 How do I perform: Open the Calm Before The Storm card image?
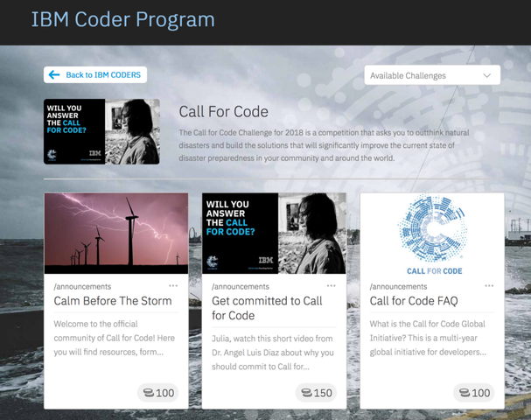tap(116, 234)
